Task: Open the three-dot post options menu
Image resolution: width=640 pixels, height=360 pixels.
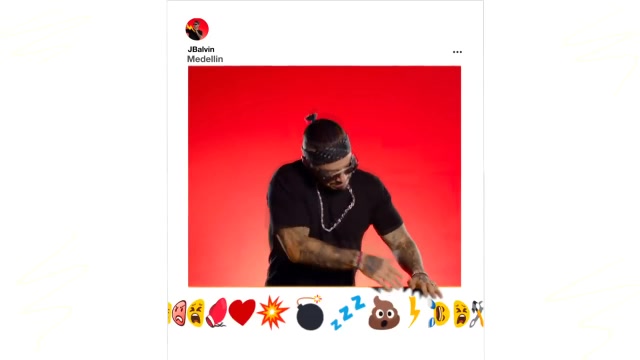Action: (x=457, y=52)
